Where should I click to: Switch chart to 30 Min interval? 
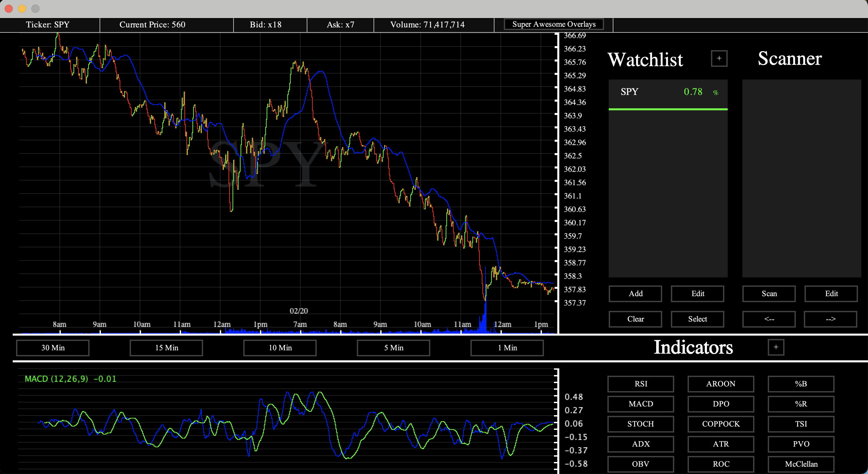pos(53,348)
